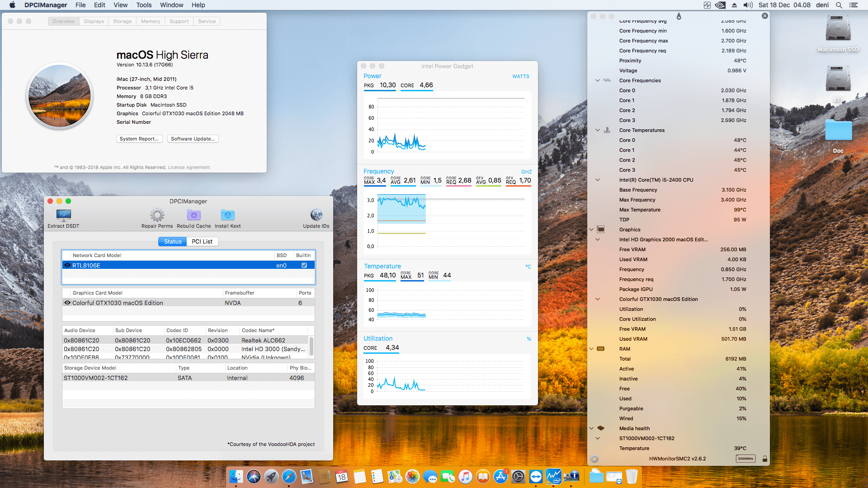Click the lock icon in HWMonitor footer
Screen dimensions: 868x488
coord(764,459)
